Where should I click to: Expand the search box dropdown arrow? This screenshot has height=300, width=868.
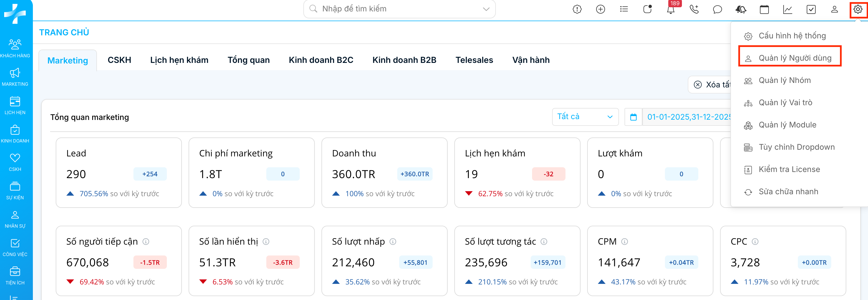(486, 9)
